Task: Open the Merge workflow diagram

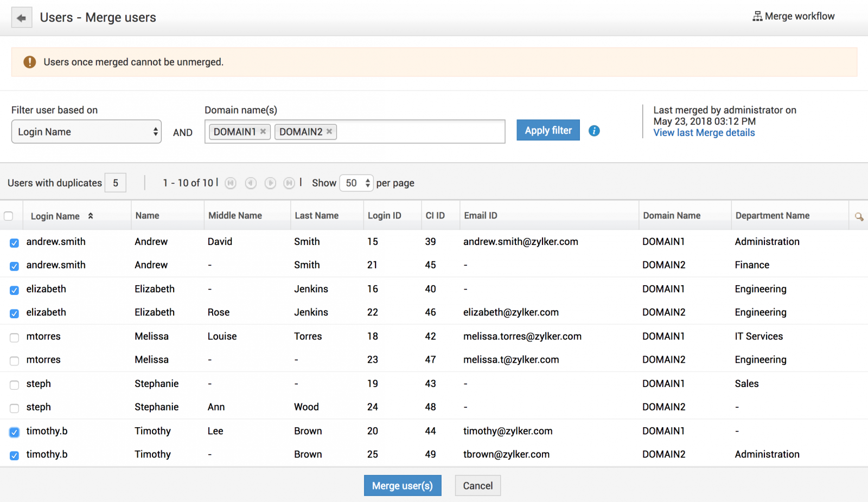Action: 794,16
